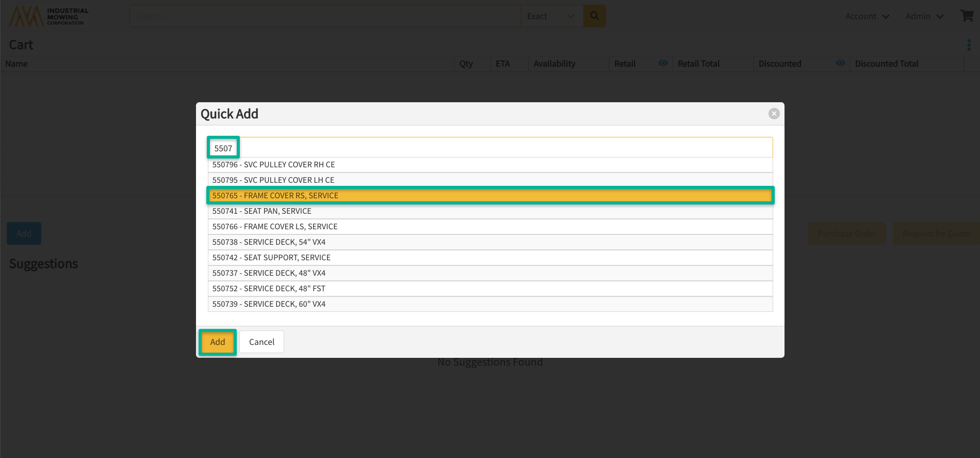
Task: Open the cart options kebab menu
Action: click(969, 45)
